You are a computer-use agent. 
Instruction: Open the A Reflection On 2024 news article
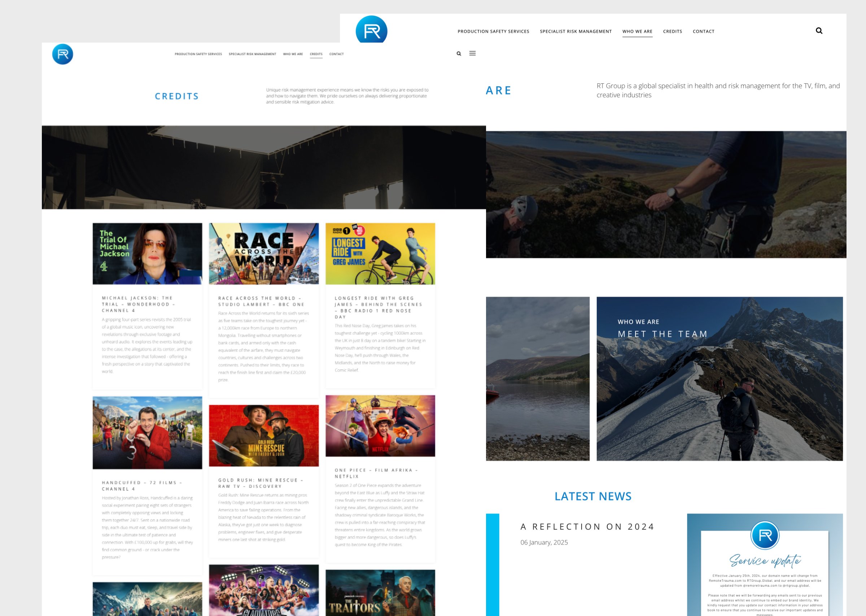pyautogui.click(x=587, y=527)
